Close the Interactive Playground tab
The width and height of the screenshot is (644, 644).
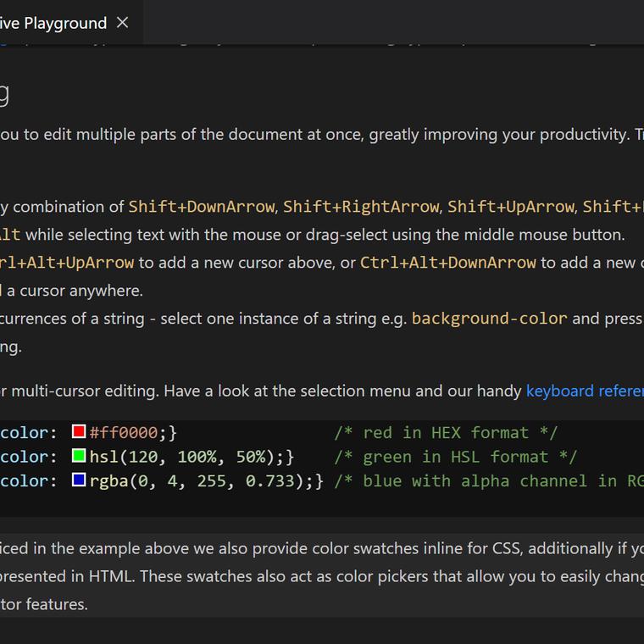(122, 23)
